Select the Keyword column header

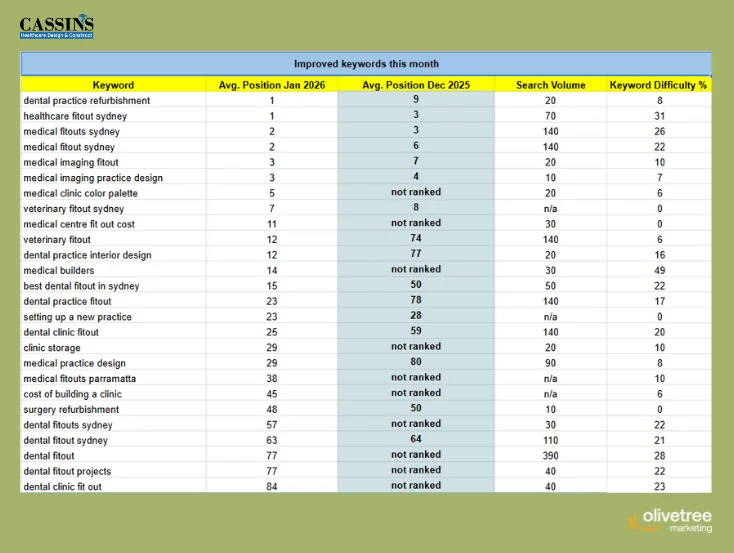point(113,85)
